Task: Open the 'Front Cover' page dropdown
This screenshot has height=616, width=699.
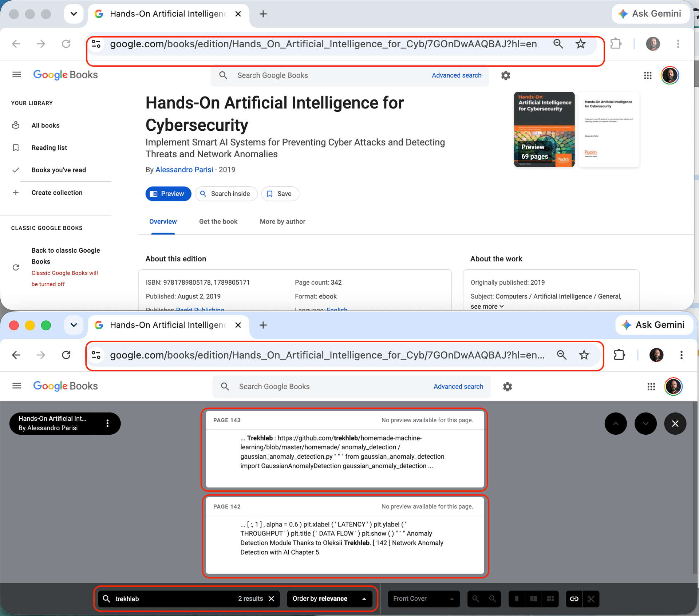Action: tap(424, 599)
